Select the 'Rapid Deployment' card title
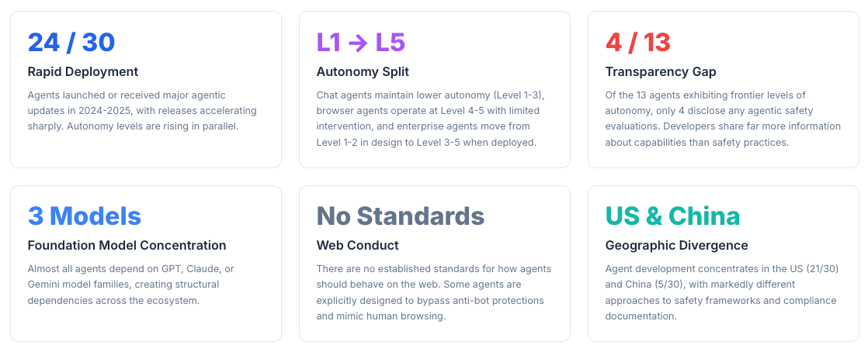The image size is (868, 352). point(83,72)
